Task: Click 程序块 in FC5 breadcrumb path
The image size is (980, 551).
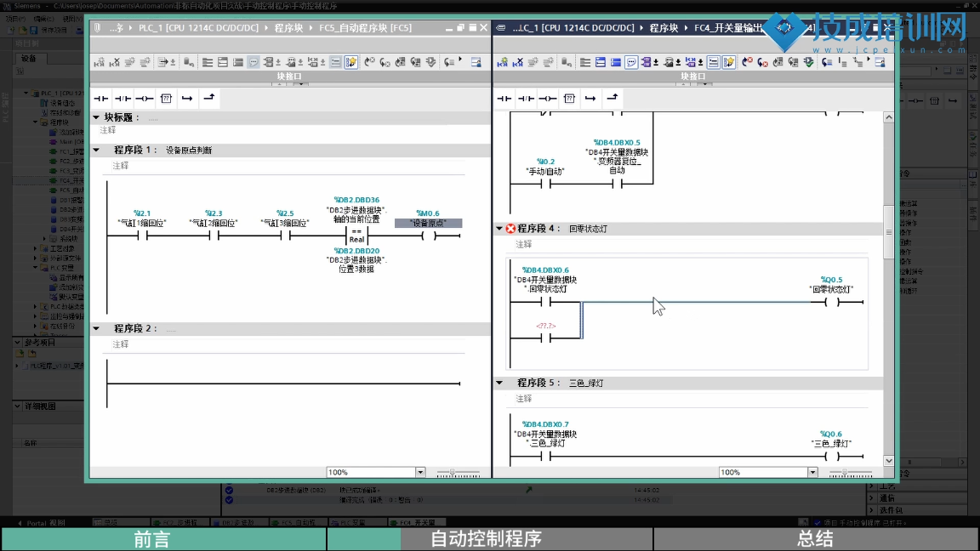Action: (293, 28)
